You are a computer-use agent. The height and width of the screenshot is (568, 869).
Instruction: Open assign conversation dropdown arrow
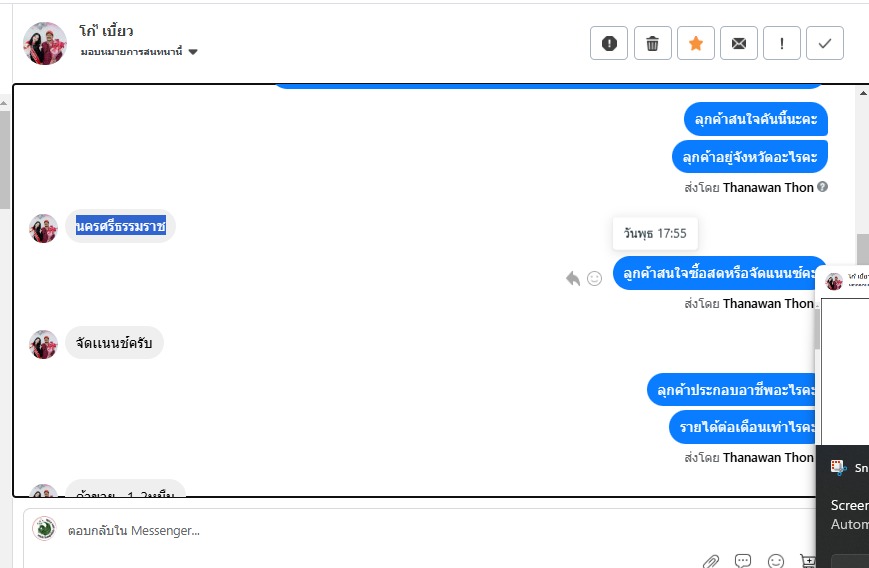coord(193,52)
